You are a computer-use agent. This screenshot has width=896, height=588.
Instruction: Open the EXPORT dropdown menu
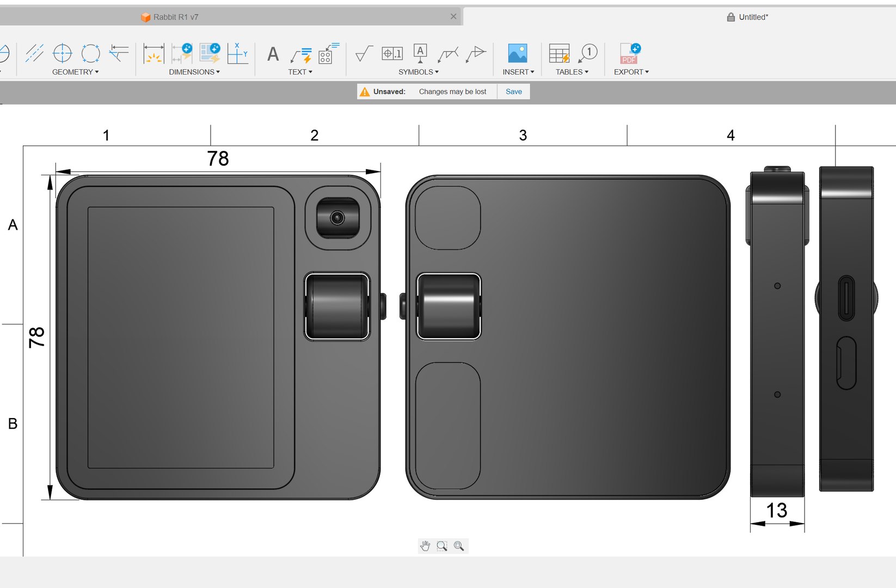tap(631, 72)
